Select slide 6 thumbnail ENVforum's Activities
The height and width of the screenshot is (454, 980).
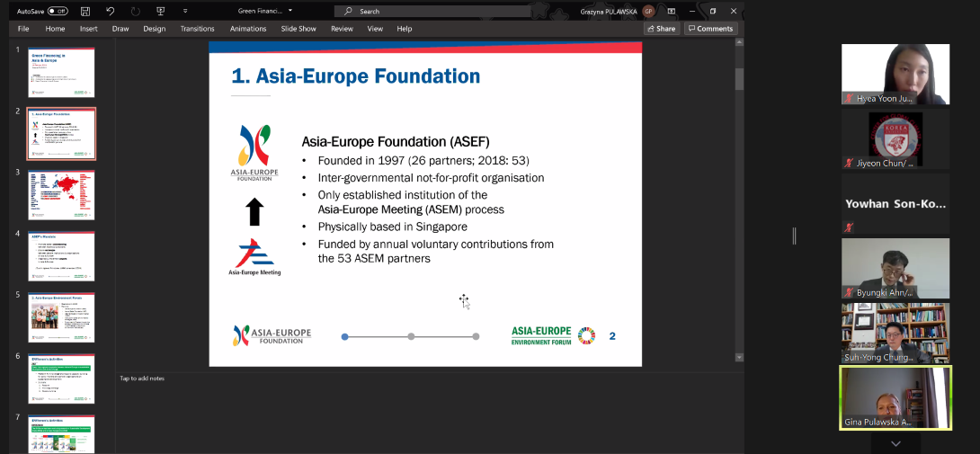pos(61,379)
